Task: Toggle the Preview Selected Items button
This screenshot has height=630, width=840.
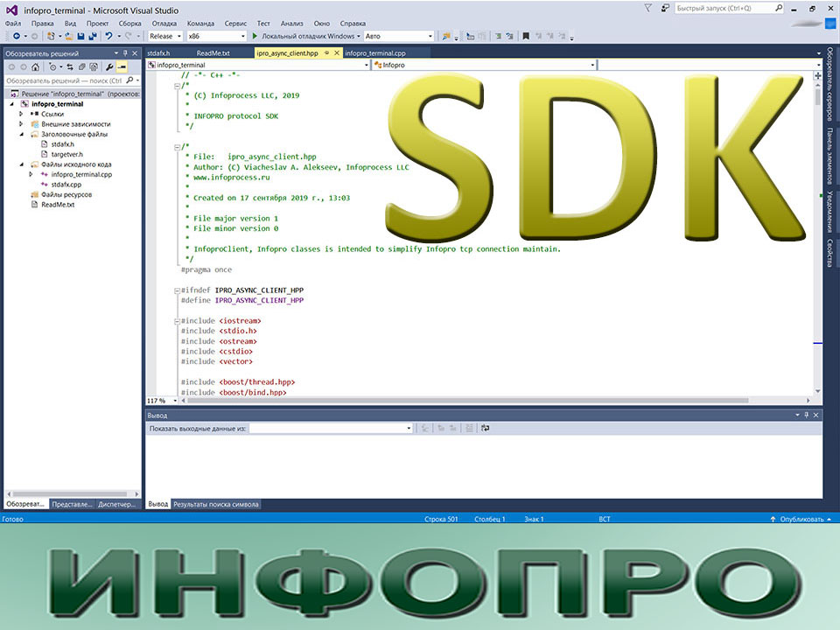Action: pyautogui.click(x=122, y=67)
